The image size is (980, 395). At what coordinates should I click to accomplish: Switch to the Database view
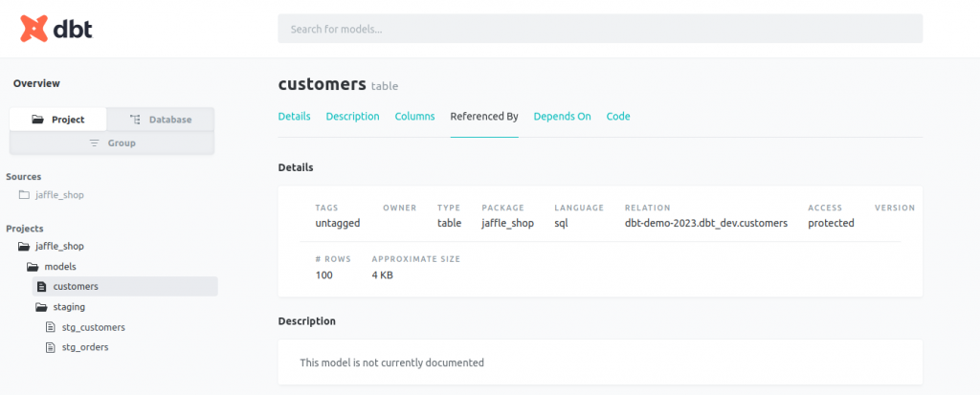click(x=161, y=120)
